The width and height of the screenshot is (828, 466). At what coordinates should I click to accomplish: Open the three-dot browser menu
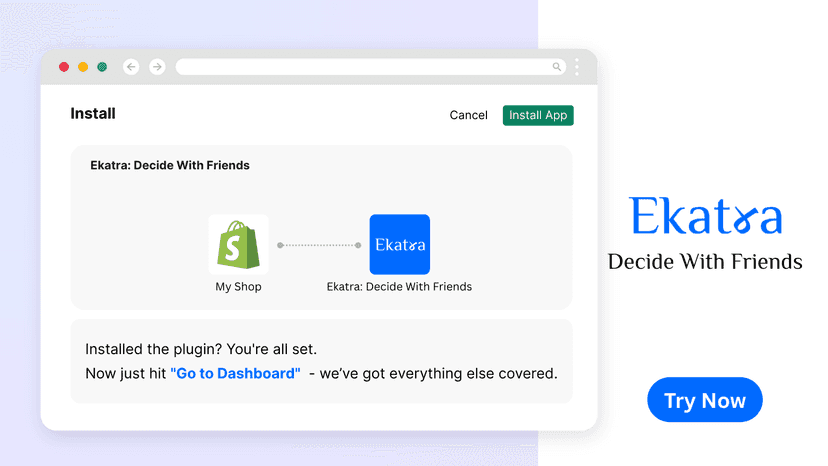[x=577, y=67]
